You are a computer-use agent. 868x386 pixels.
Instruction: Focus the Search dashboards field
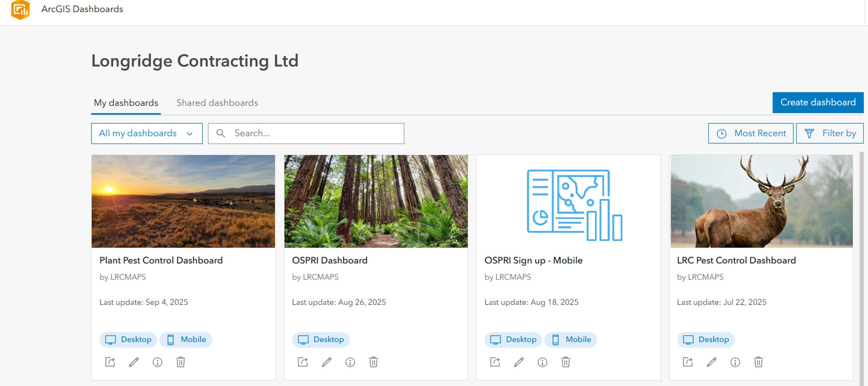click(x=306, y=133)
